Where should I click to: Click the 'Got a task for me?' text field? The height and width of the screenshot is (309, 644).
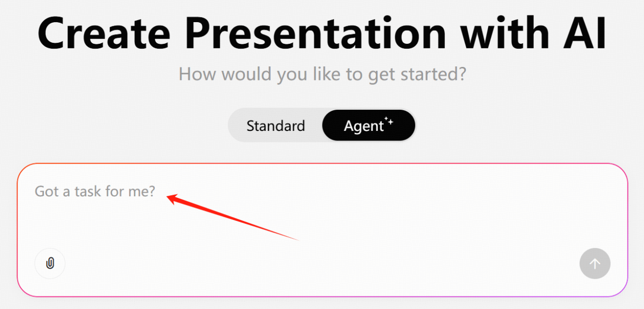95,191
